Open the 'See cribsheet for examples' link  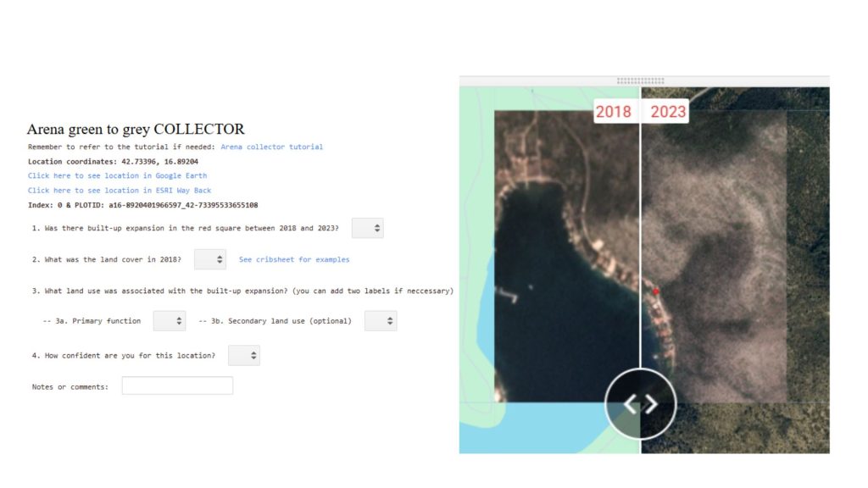(294, 259)
